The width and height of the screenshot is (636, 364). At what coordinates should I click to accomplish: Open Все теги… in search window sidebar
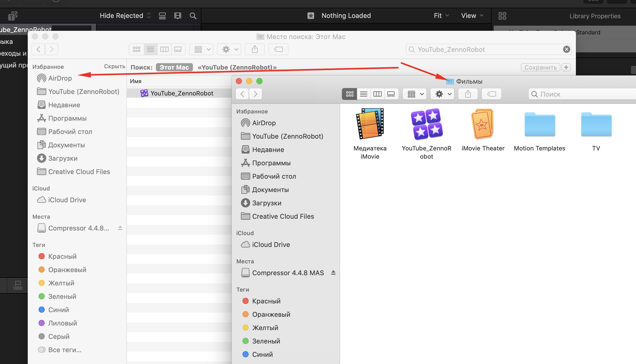(x=60, y=350)
